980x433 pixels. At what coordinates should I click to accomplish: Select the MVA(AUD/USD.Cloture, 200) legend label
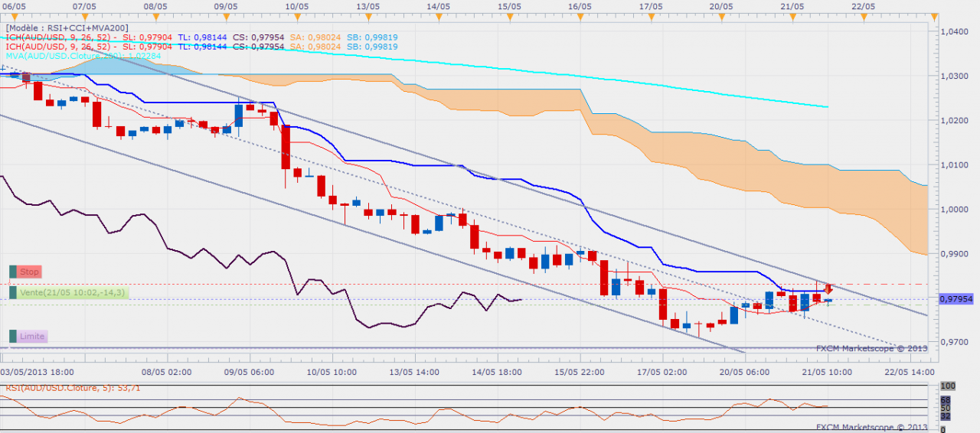(x=83, y=56)
